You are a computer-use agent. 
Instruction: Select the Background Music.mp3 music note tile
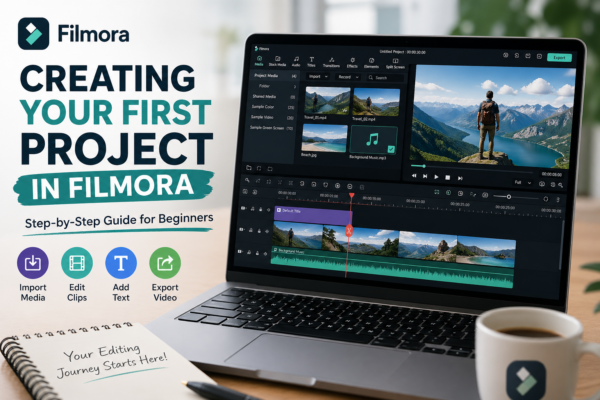(x=373, y=140)
